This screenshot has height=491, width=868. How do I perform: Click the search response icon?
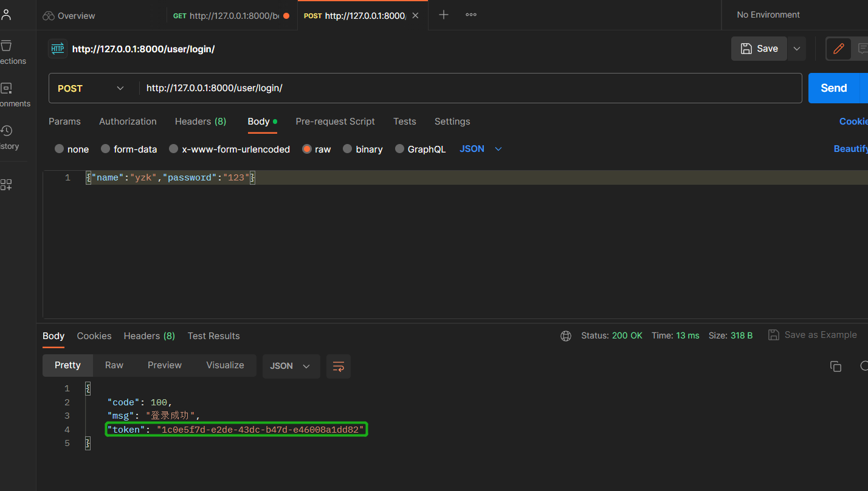864,366
